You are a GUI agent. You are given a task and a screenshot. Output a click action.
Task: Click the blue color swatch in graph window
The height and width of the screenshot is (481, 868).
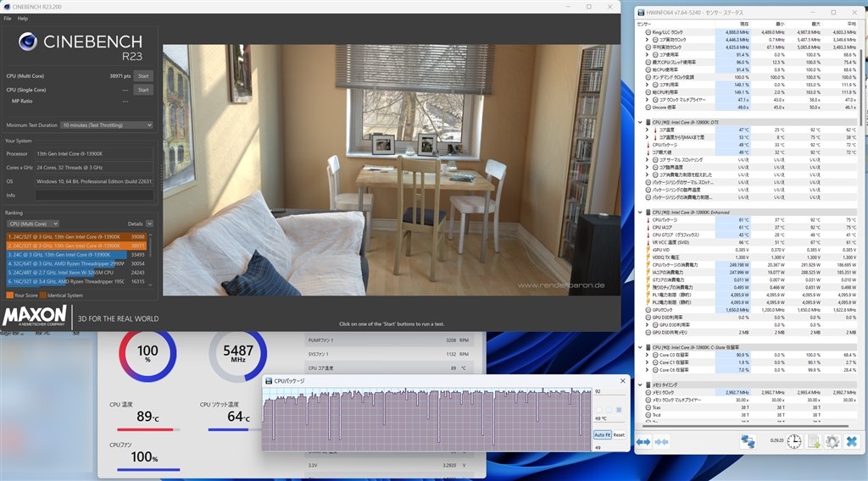click(x=619, y=410)
